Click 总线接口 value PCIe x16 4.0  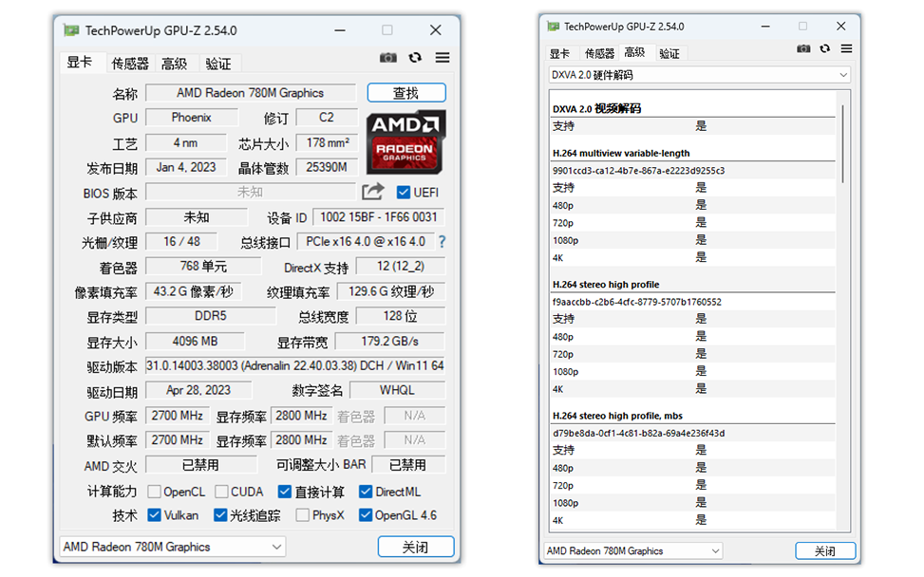click(366, 242)
